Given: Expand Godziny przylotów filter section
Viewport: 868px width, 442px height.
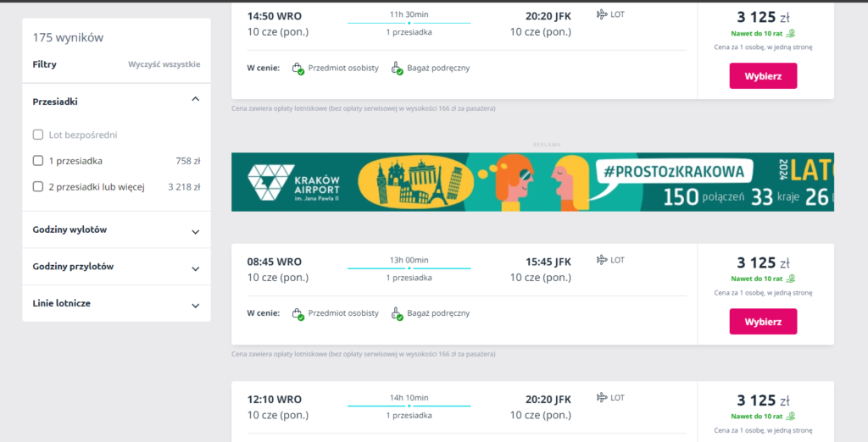Looking at the screenshot, I should (196, 268).
